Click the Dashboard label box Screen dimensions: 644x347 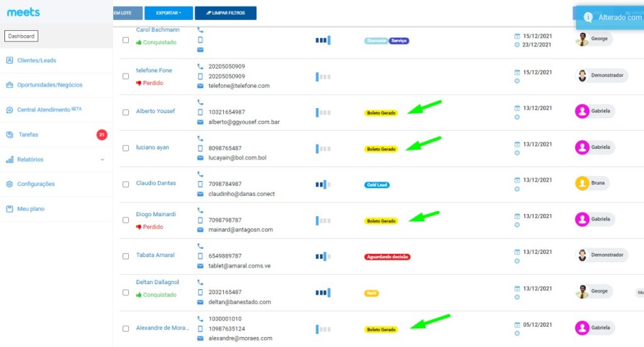pyautogui.click(x=21, y=36)
